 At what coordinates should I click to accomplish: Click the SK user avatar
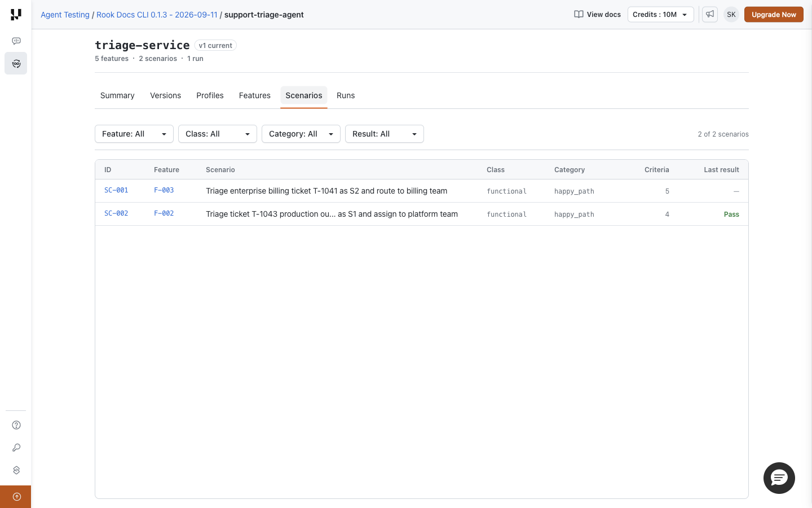pyautogui.click(x=731, y=14)
